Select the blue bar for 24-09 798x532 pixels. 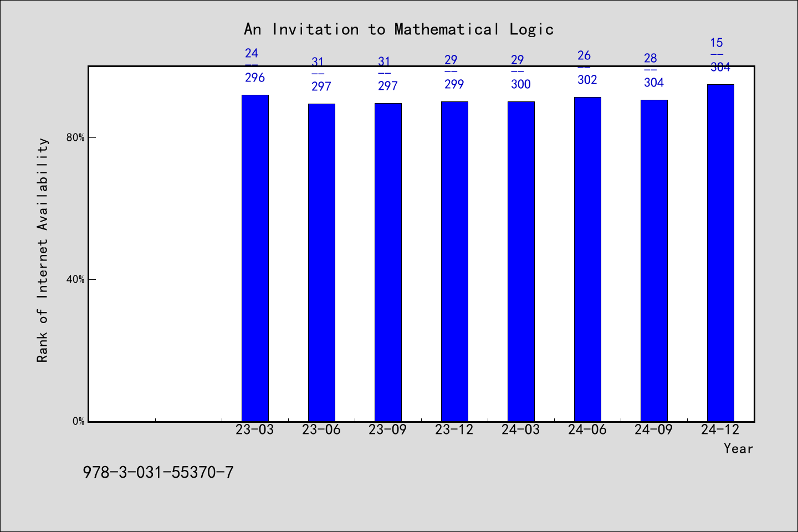coord(654,260)
